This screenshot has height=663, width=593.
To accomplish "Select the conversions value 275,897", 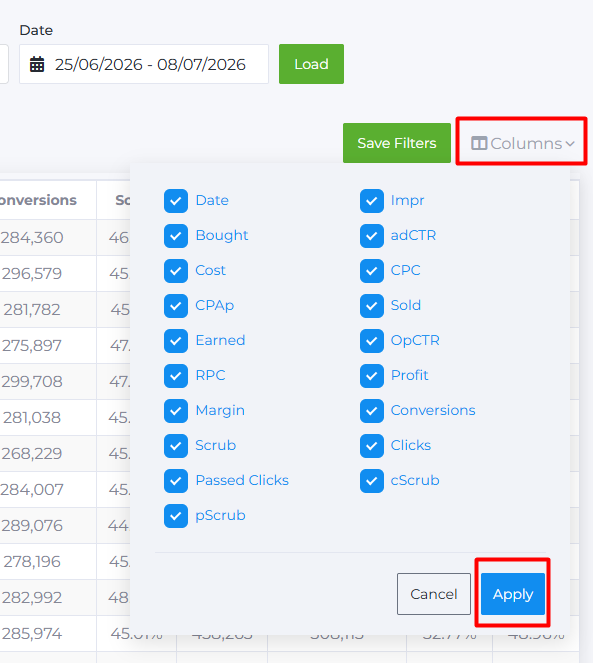I will click(32, 345).
